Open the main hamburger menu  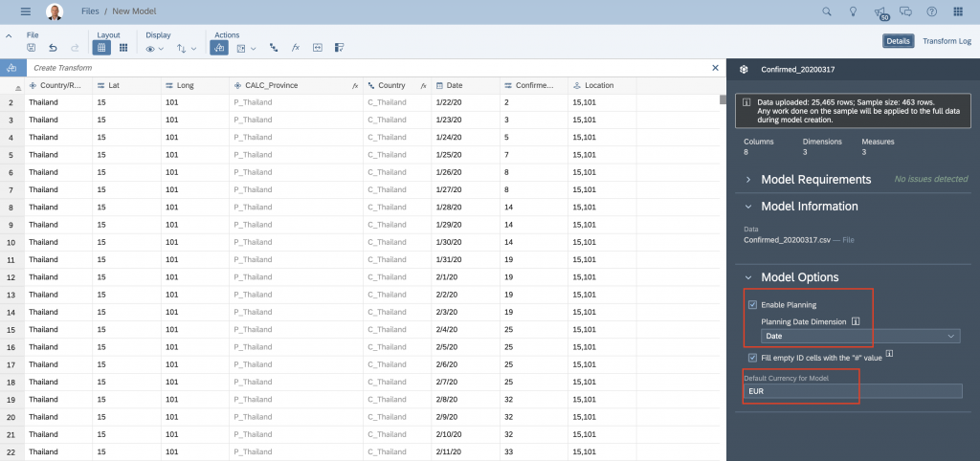point(26,11)
